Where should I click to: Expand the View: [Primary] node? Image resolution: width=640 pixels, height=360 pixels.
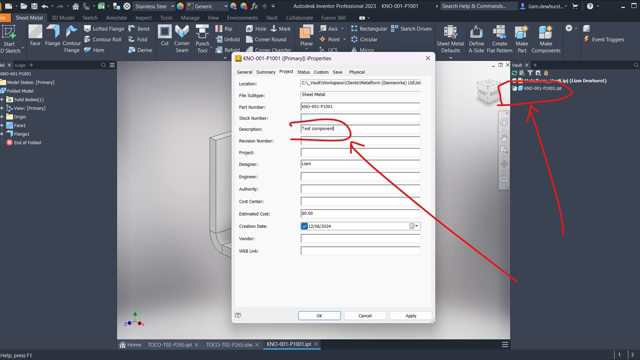(x=2, y=108)
